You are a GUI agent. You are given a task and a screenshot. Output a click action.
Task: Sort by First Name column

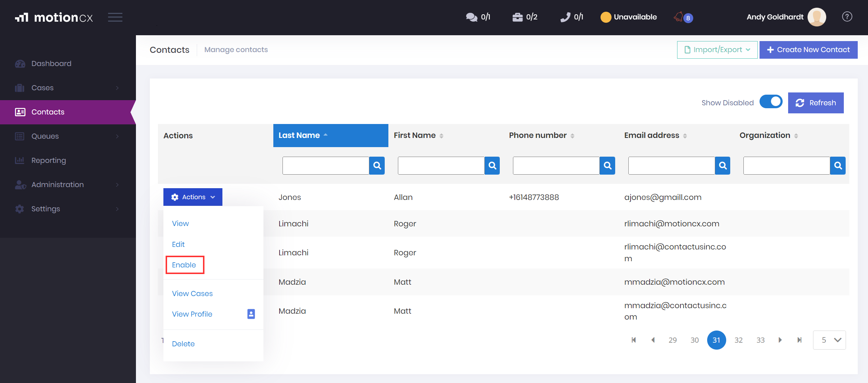pyautogui.click(x=418, y=135)
